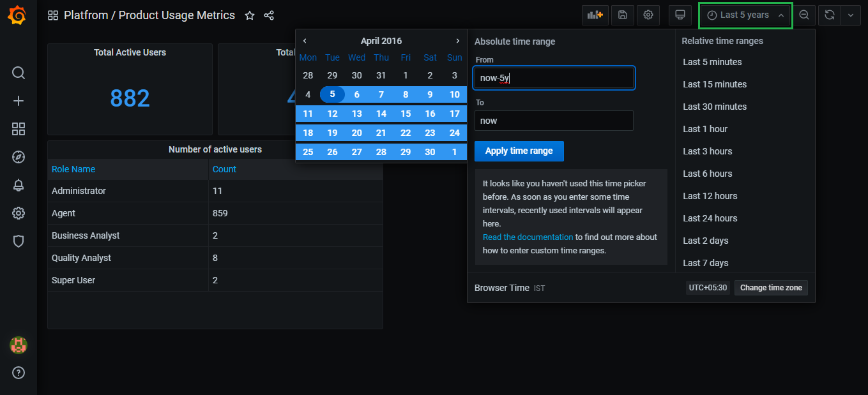Click the UTC+05:30 timezone badge
Screen dimensions: 868x395
[x=708, y=288]
